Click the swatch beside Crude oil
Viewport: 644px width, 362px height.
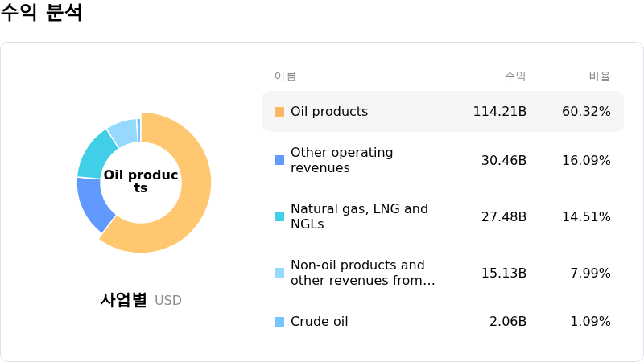279,322
